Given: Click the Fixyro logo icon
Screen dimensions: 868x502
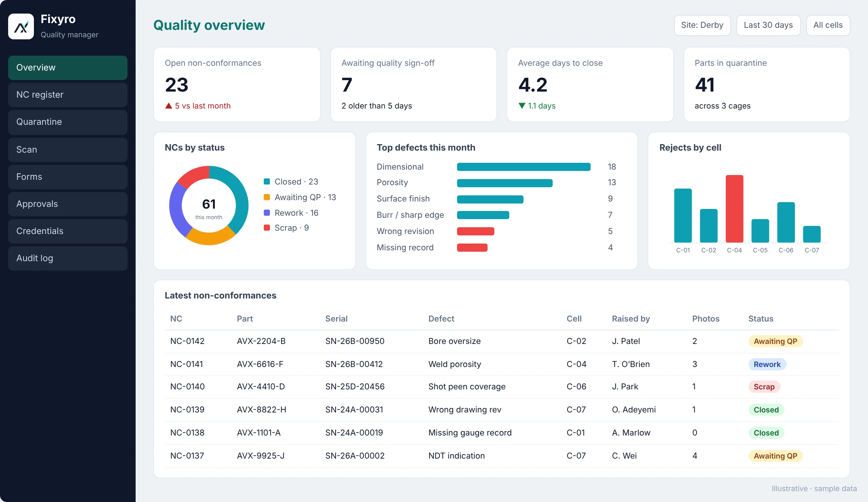Looking at the screenshot, I should tap(21, 26).
